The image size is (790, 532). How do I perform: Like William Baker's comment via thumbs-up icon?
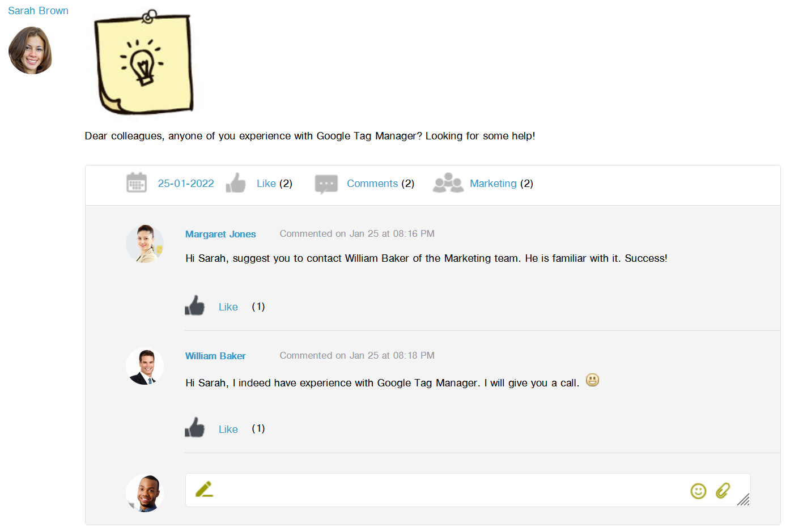pyautogui.click(x=194, y=428)
